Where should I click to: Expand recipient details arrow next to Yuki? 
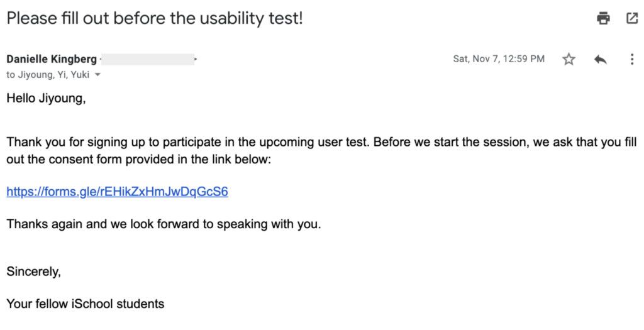tap(97, 75)
